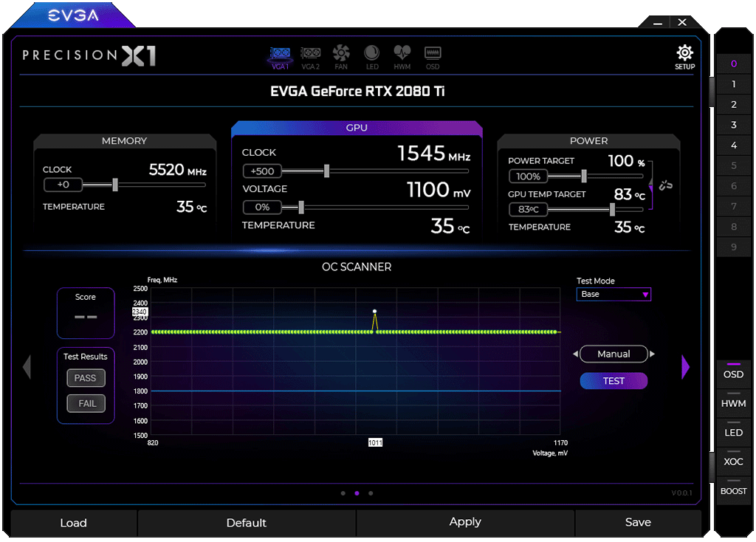This screenshot has width=756, height=542.
Task: Select profile 7
Action: click(733, 206)
